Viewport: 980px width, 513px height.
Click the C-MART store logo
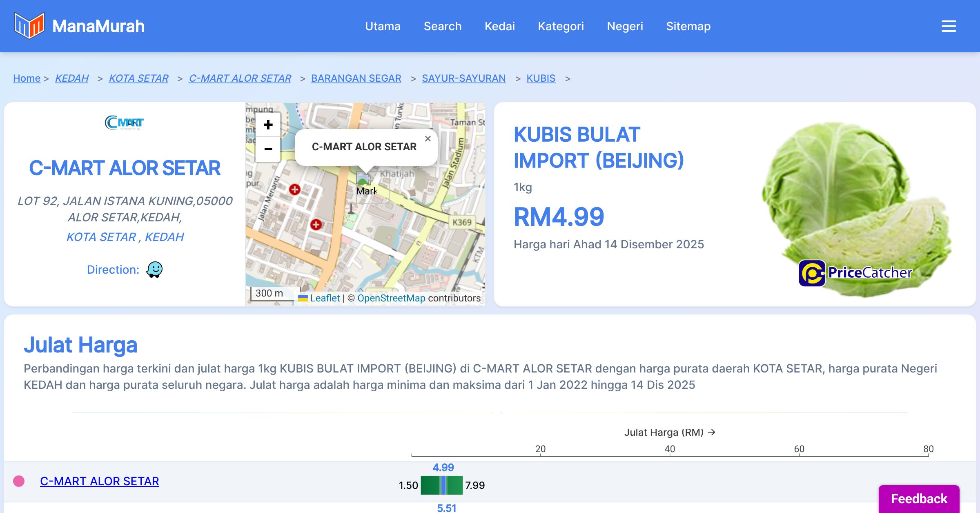[x=125, y=123]
